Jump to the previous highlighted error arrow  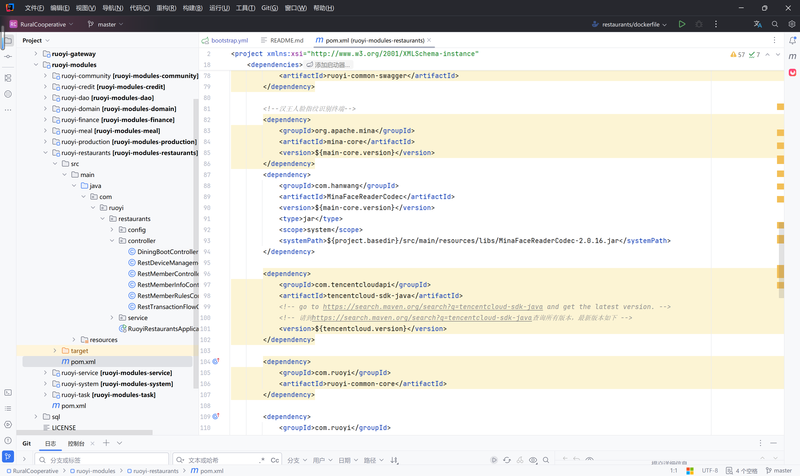click(x=767, y=55)
